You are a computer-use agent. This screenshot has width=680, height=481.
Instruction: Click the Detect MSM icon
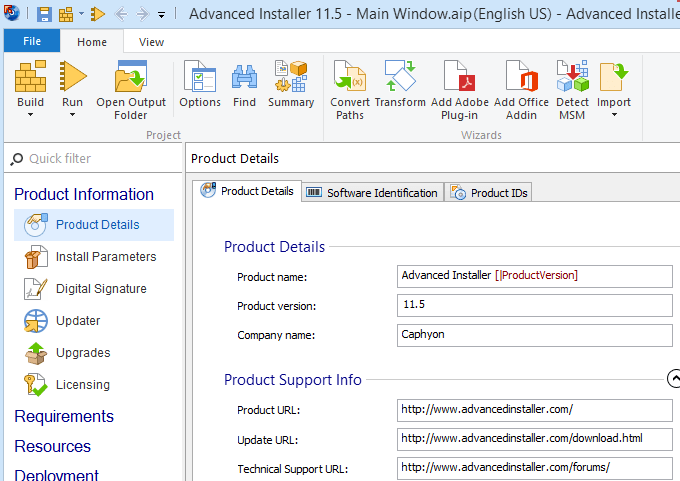click(573, 78)
